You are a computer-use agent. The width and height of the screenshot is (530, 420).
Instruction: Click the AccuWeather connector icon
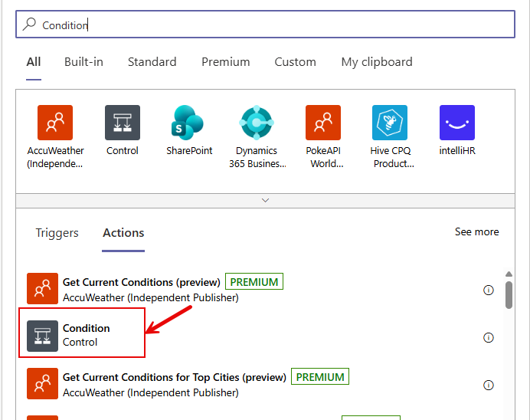[x=55, y=123]
